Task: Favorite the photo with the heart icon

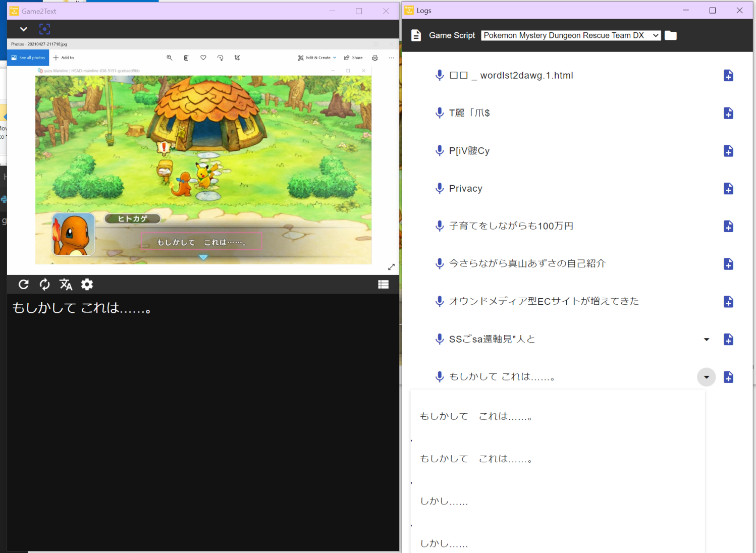Action: [x=203, y=58]
